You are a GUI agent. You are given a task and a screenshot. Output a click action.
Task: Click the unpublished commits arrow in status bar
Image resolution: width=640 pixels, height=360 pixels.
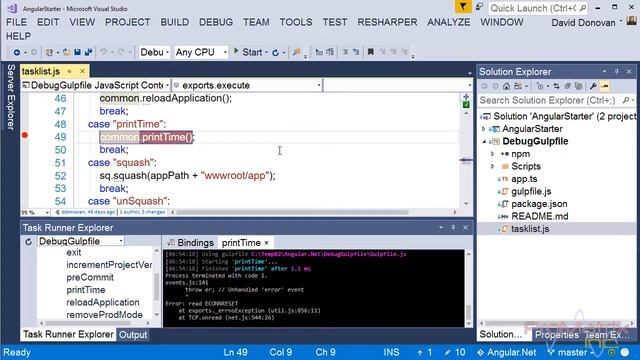[420, 352]
